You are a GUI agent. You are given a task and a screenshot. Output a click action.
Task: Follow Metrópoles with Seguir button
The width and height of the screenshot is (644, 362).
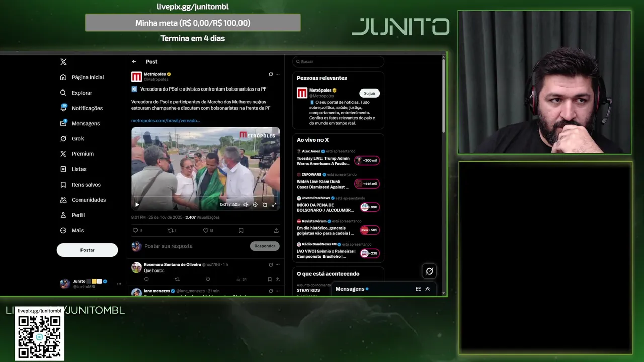369,93
